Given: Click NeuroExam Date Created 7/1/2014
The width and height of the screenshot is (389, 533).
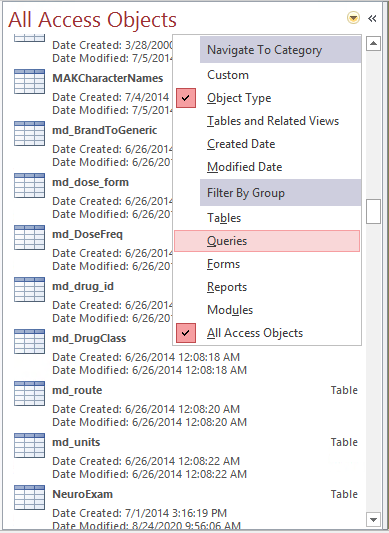Looking at the screenshot, I should click(140, 513).
